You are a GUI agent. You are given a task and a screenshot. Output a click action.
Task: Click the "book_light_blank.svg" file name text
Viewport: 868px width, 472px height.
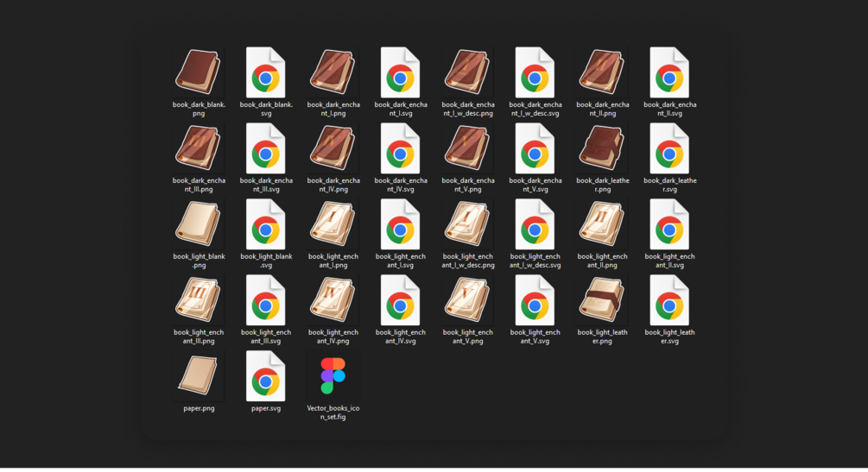click(266, 261)
